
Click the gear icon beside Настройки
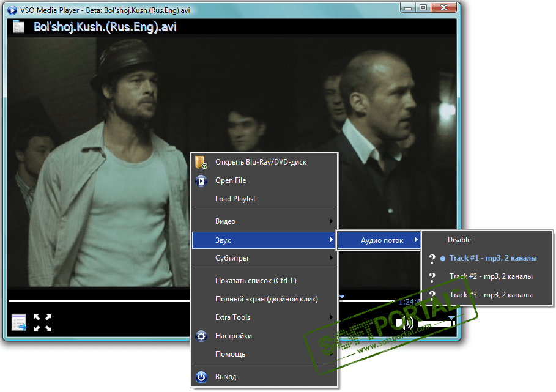(x=201, y=336)
